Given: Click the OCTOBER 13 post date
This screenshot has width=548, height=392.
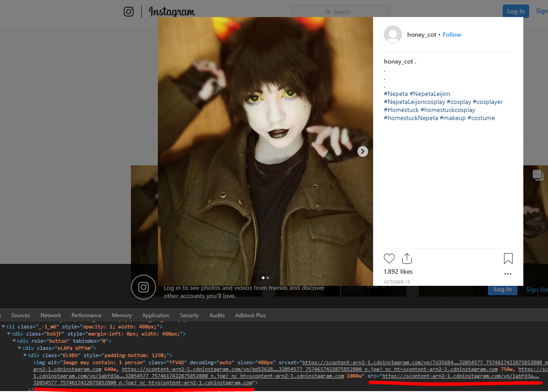Looking at the screenshot, I should click(397, 282).
